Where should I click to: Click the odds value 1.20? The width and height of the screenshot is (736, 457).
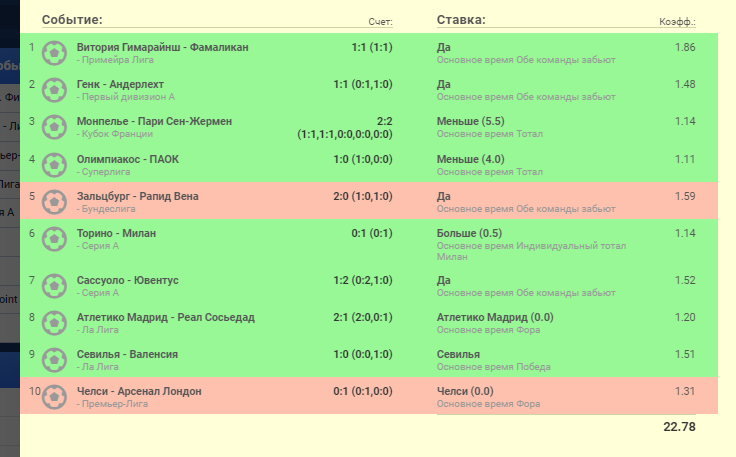click(x=685, y=318)
